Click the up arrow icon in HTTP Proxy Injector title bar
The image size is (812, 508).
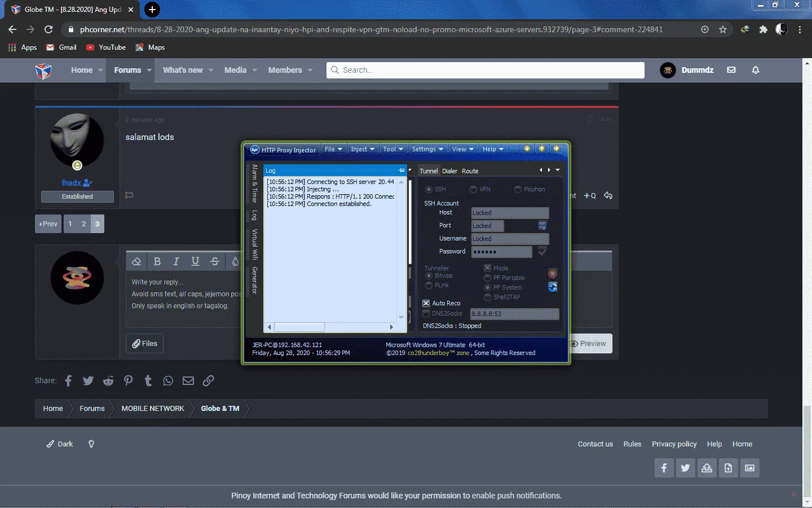pyautogui.click(x=542, y=149)
